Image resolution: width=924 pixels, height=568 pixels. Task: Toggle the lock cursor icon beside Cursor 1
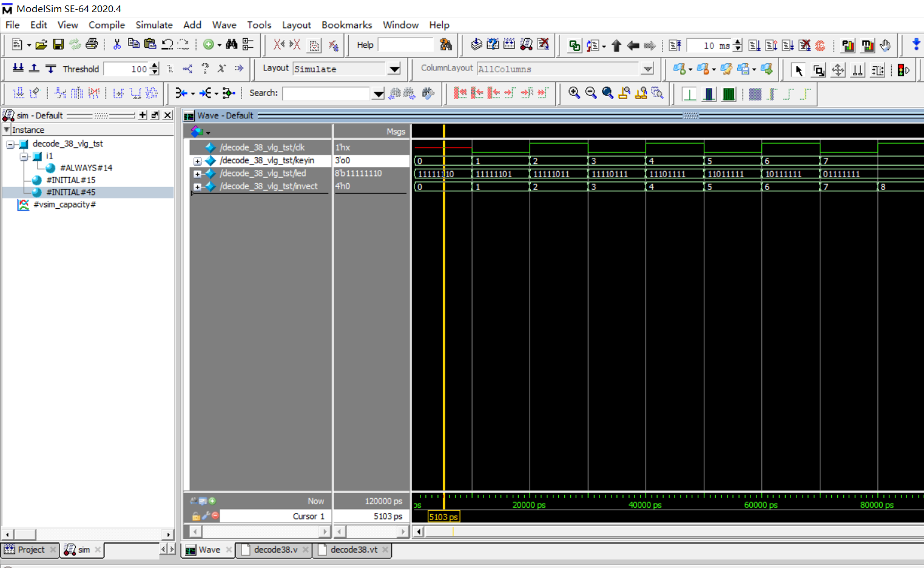pos(195,516)
